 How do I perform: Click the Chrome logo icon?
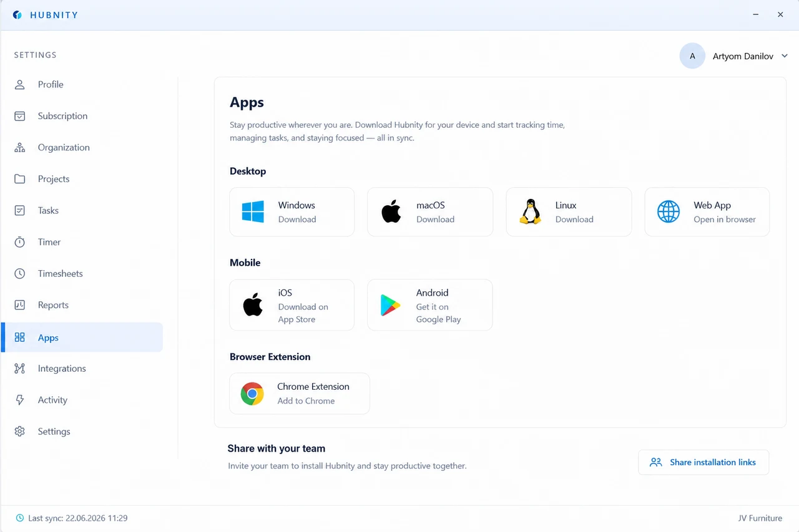(252, 394)
